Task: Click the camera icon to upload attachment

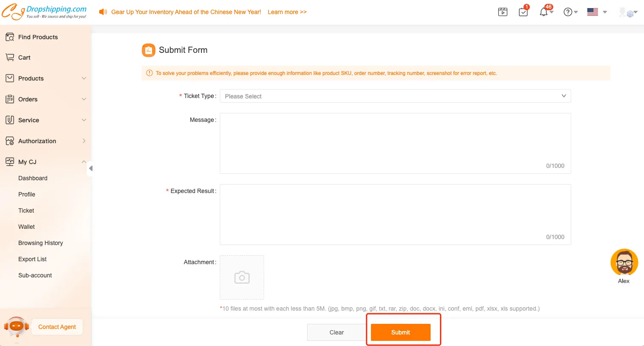Action: 241,277
